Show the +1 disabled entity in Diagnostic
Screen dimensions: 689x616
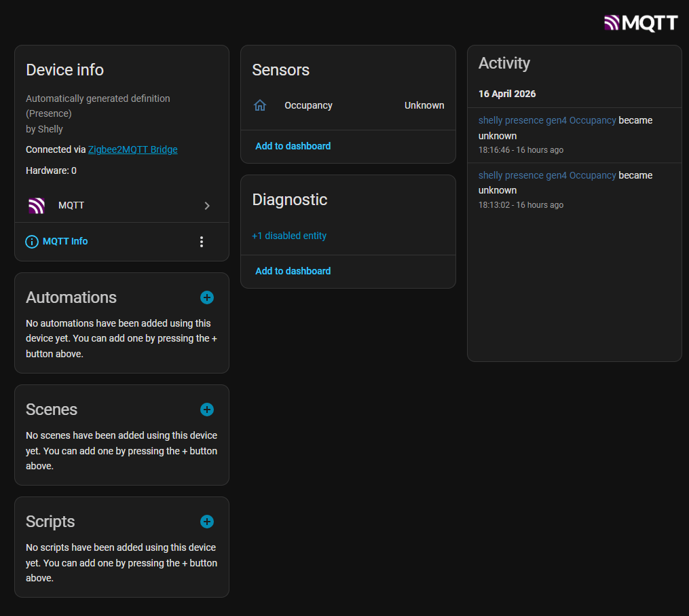(x=289, y=236)
